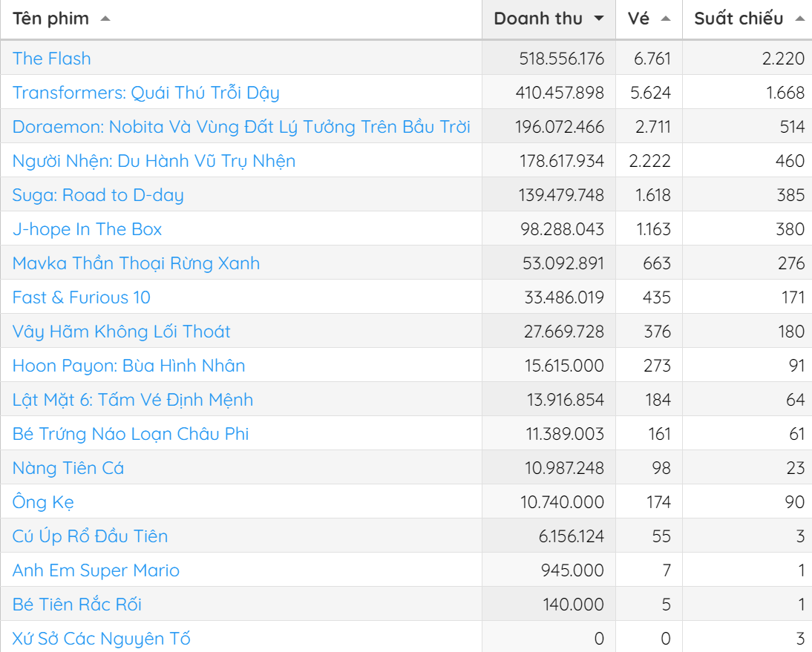Image resolution: width=812 pixels, height=652 pixels.
Task: Click the Ông Kẹ movie link
Action: tap(43, 502)
